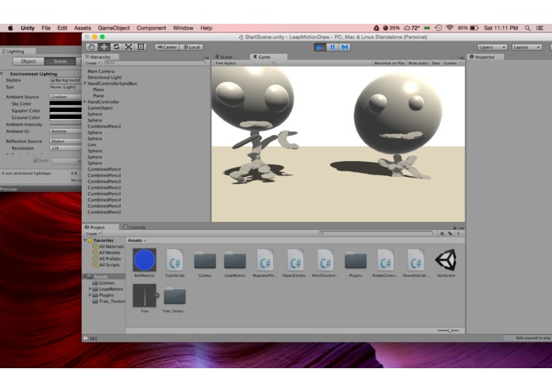
Task: Adjust the asset icon size slider
Action: coord(448,330)
